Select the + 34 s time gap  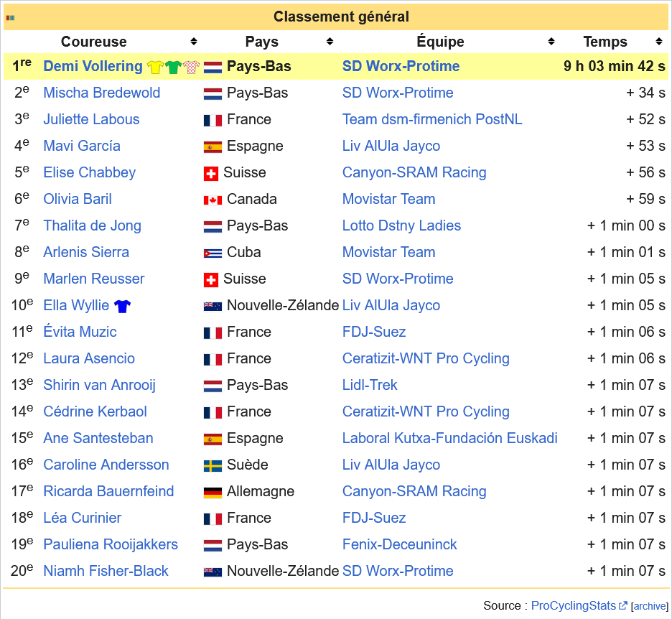pyautogui.click(x=646, y=93)
